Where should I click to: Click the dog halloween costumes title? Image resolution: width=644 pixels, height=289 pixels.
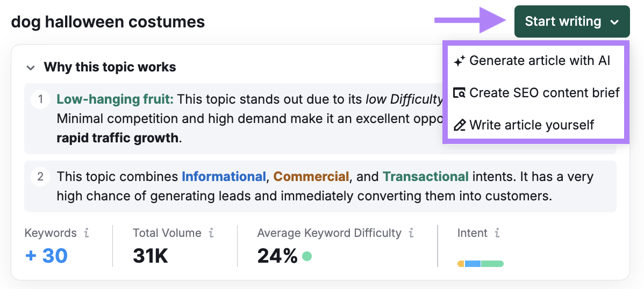(108, 22)
